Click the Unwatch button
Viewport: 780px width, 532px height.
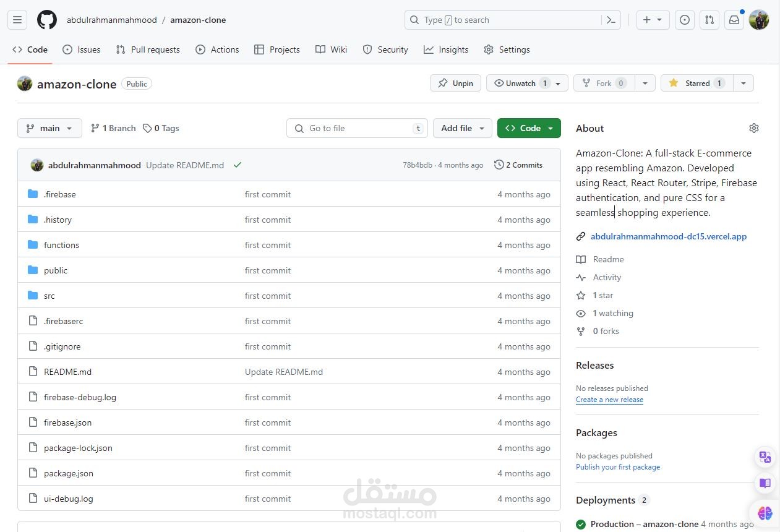(x=527, y=83)
